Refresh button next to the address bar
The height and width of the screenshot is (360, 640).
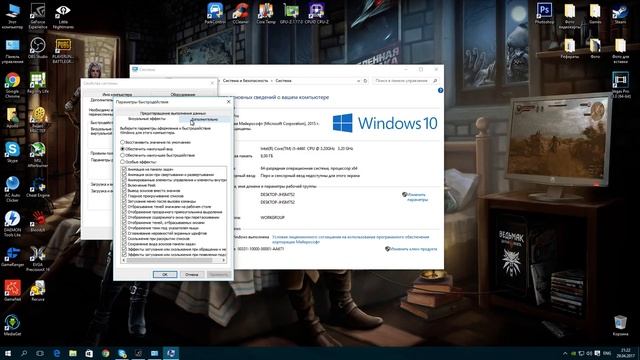click(365, 81)
